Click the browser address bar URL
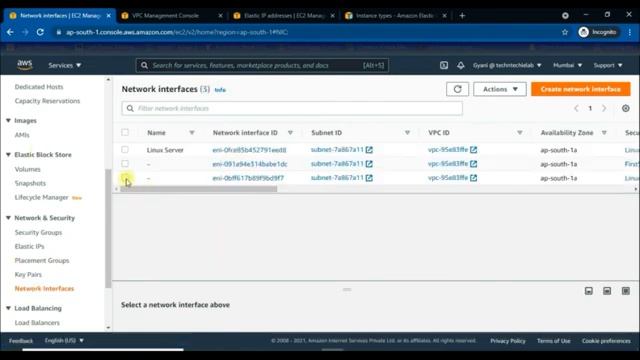This screenshot has height=360, width=640. pos(177,32)
